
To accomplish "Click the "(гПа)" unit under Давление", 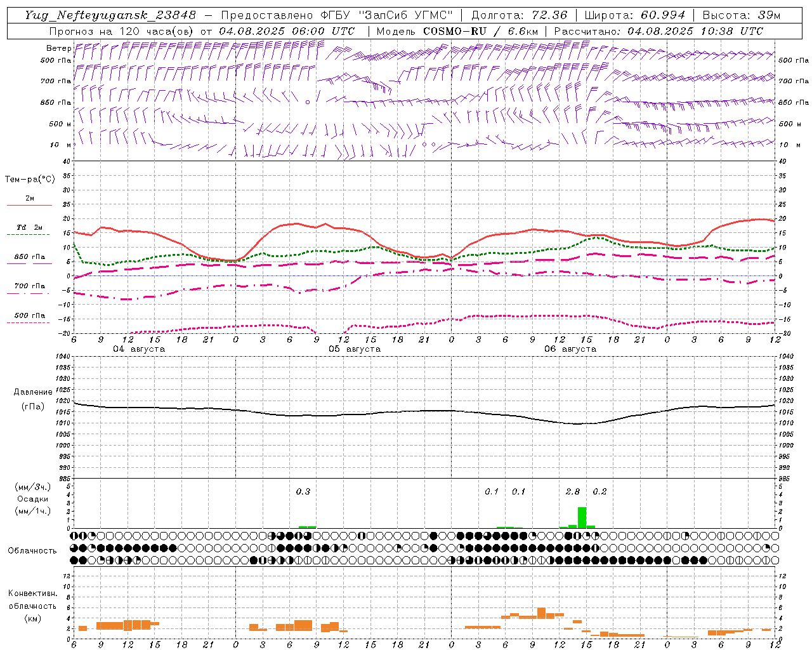I will [32, 407].
